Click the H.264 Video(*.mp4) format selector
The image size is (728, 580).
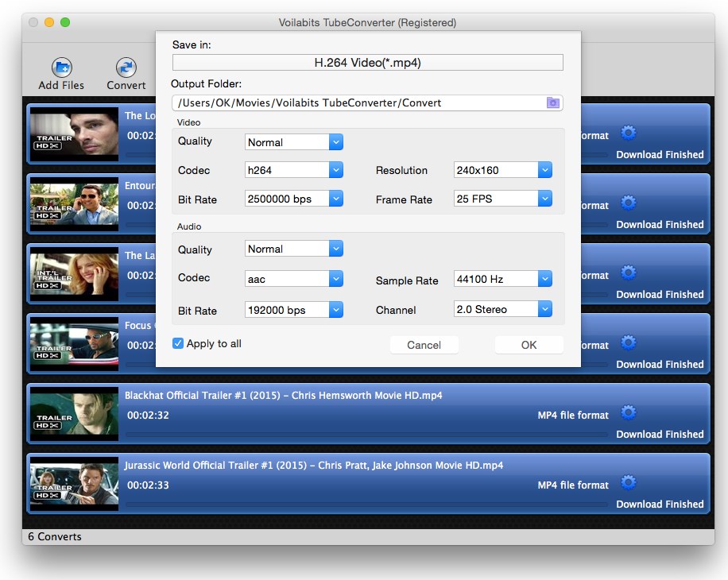[x=368, y=63]
